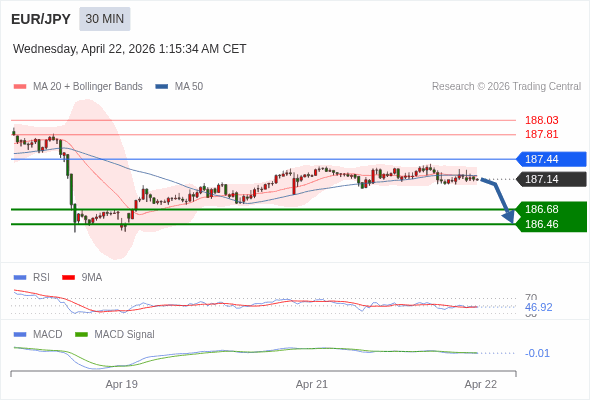This screenshot has width=590, height=400.
Task: Click the blue 187.44 pivot price tag
Action: coord(551,159)
